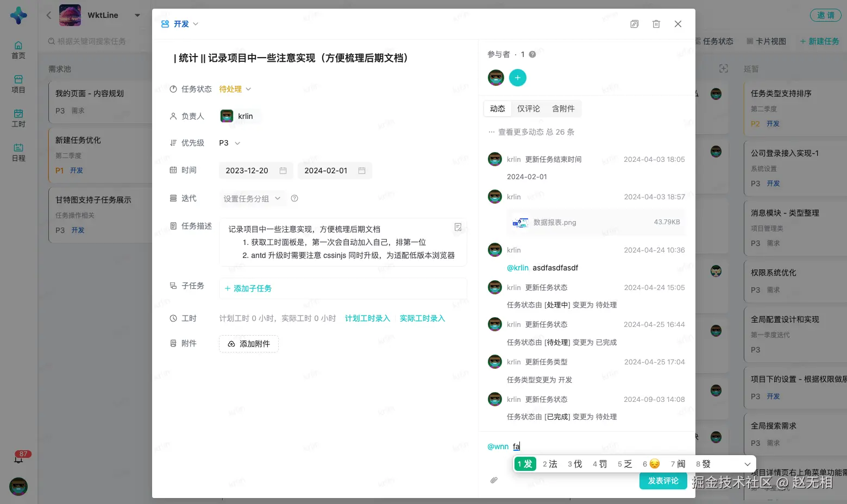Copy the task link icon in dialog header
847x504 pixels.
[x=634, y=24]
